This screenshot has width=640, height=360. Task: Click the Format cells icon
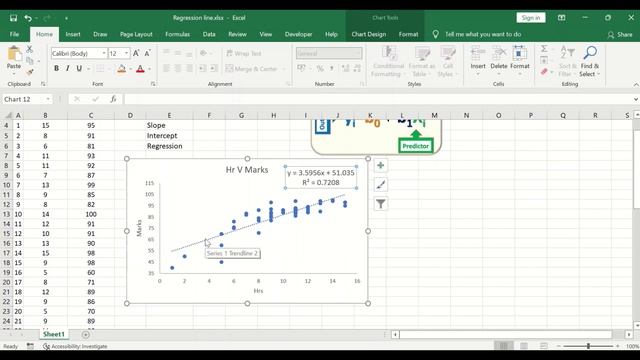click(x=519, y=53)
